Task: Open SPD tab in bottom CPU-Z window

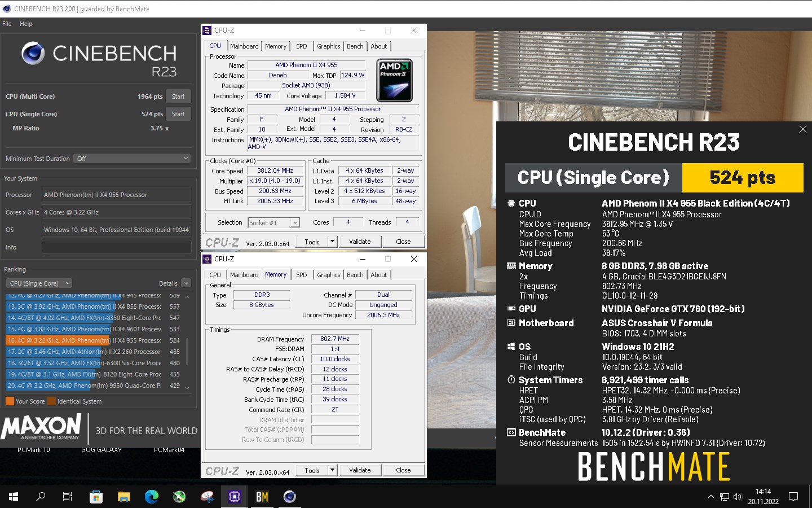Action: [302, 275]
